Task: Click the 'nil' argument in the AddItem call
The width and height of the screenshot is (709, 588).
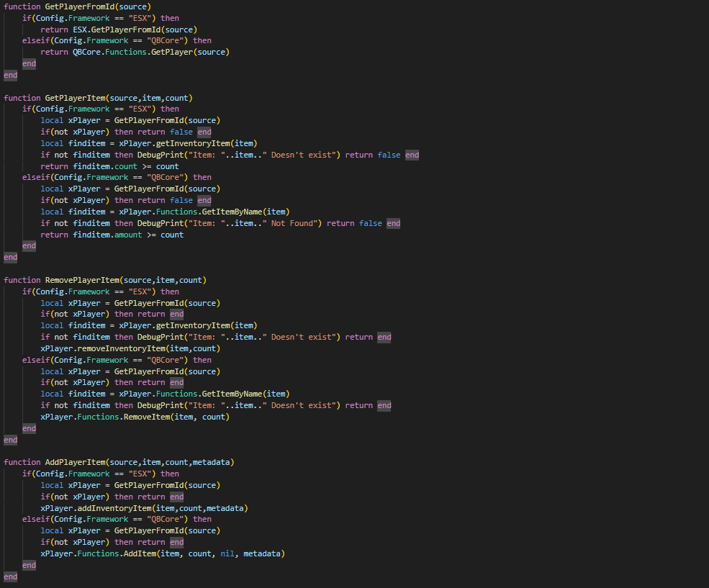Action: (x=227, y=553)
